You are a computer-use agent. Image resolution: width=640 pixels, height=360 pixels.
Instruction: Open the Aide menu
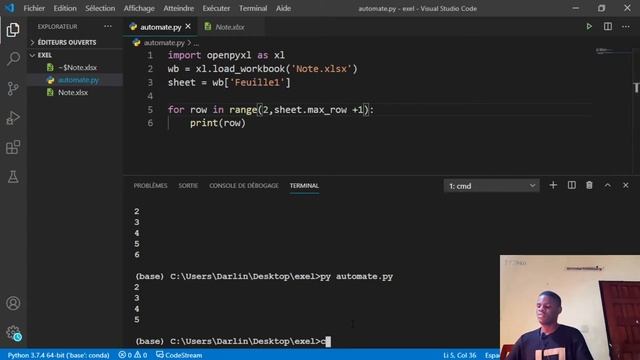(x=283, y=8)
